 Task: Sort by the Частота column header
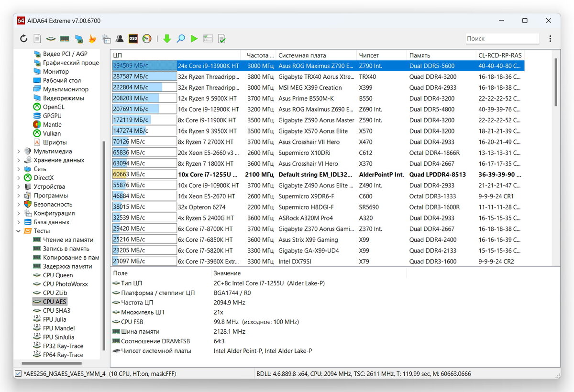258,55
